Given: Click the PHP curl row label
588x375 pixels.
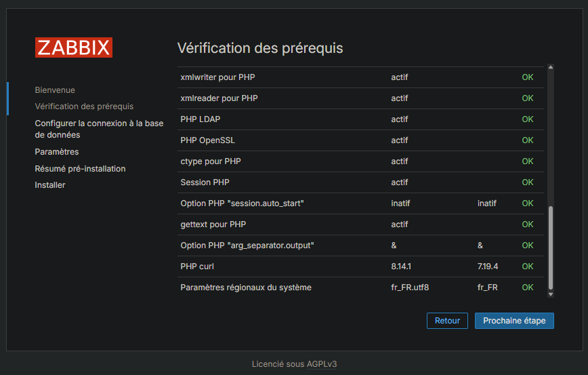Looking at the screenshot, I should click(x=197, y=267).
